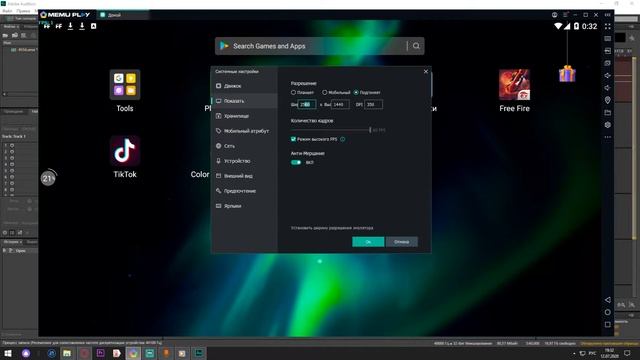Screen dimensions: 640x360
Task: Open the settings gear in MEmu sidebar
Action: tap(607, 124)
